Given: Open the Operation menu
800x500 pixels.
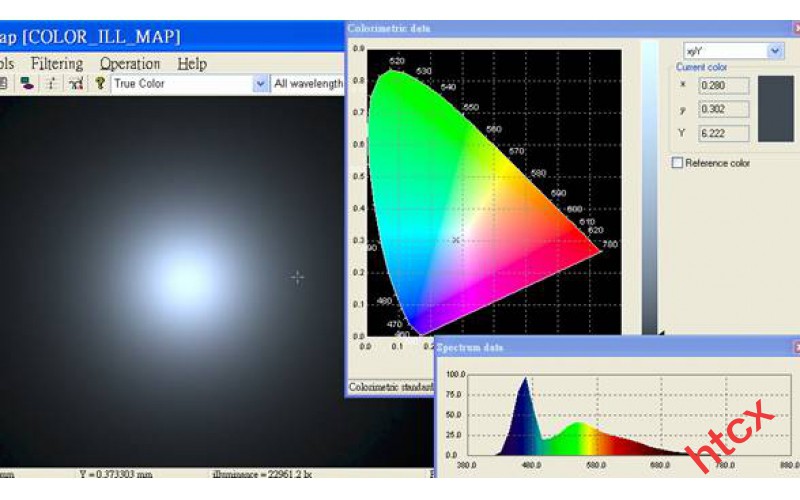Looking at the screenshot, I should point(130,63).
